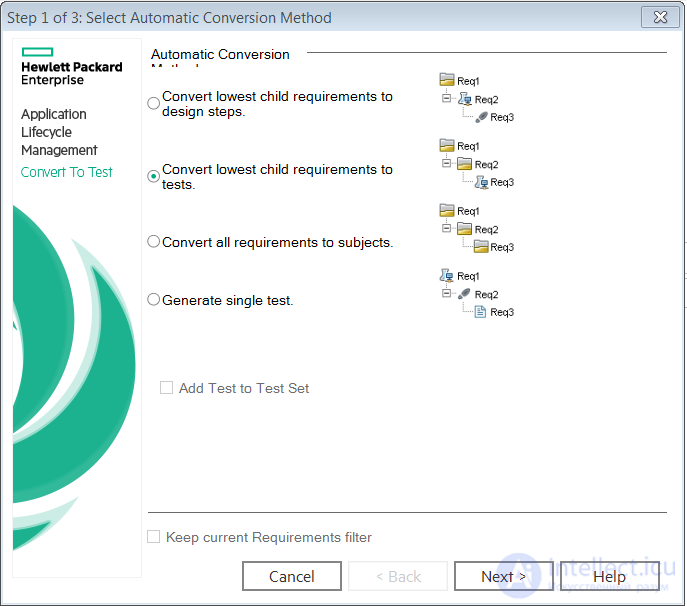This screenshot has width=687, height=606.
Task: Click Application Lifecycle Management text
Action: pyautogui.click(x=60, y=132)
